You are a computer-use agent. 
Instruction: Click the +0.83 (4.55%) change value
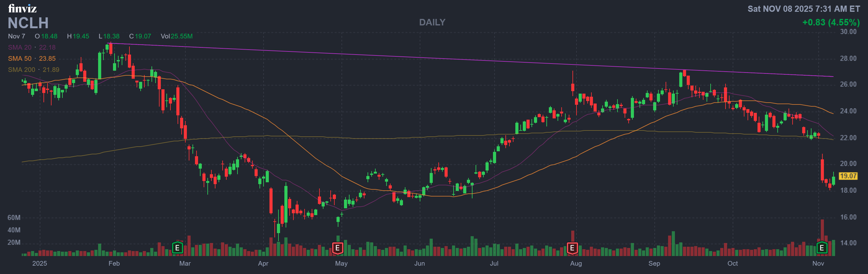[831, 23]
